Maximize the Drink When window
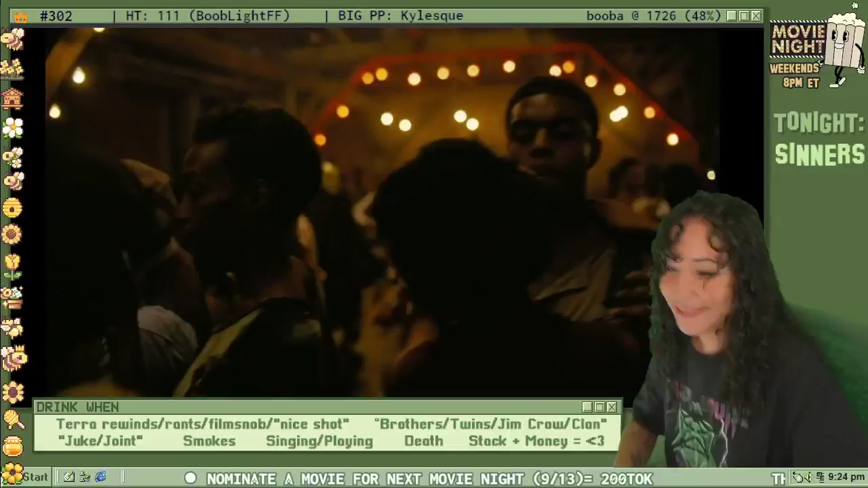Screen dimensions: 868x488 pyautogui.click(x=599, y=407)
